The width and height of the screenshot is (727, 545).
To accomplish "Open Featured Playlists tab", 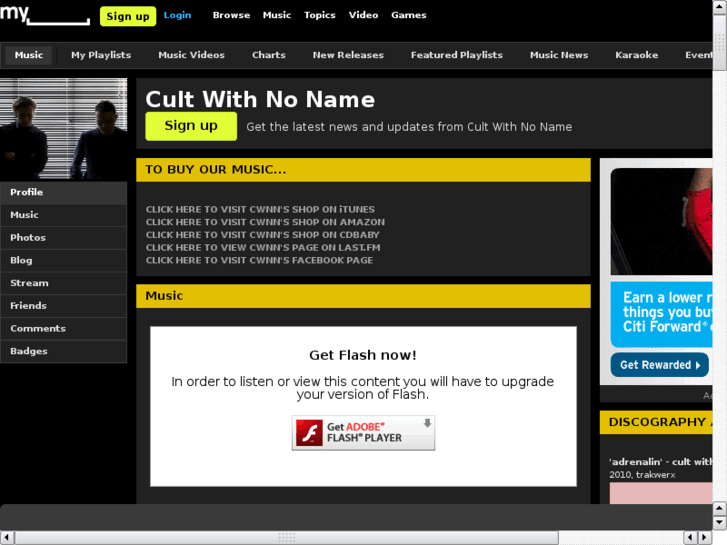I will [x=457, y=55].
